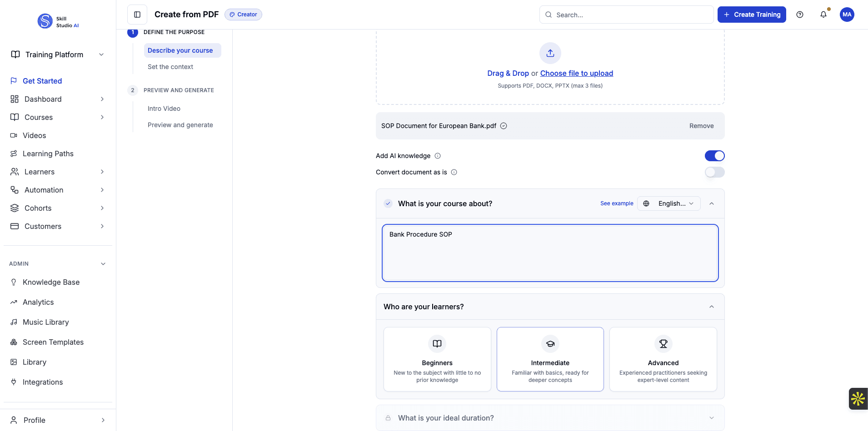Select the Screen Templates section
Image resolution: width=868 pixels, height=431 pixels.
(53, 342)
